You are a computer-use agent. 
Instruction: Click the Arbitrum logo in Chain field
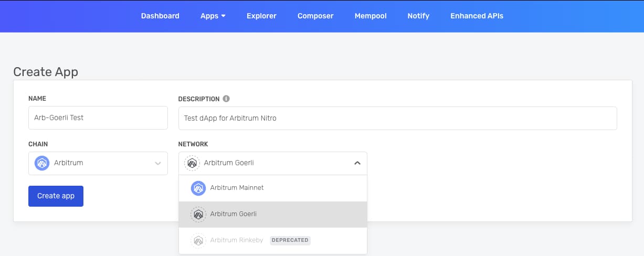[42, 163]
